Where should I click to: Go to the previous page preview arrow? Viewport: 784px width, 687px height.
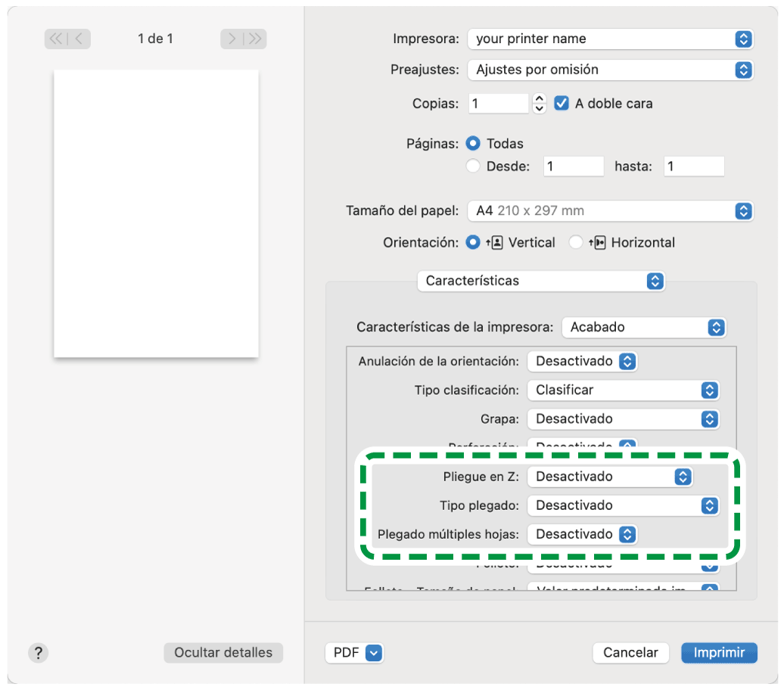(x=79, y=39)
